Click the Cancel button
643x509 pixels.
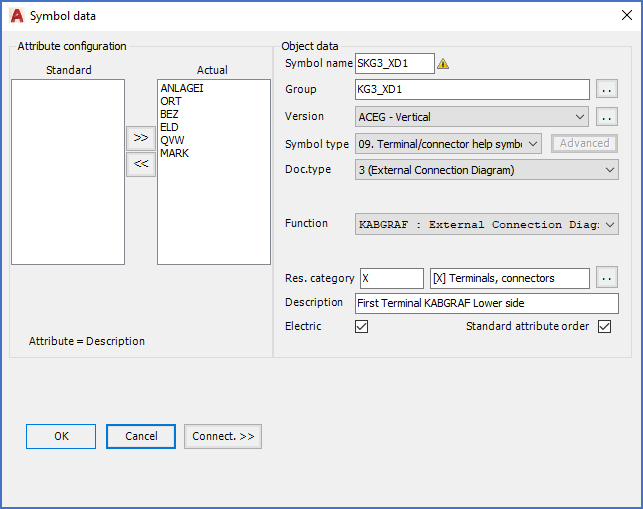pos(141,436)
